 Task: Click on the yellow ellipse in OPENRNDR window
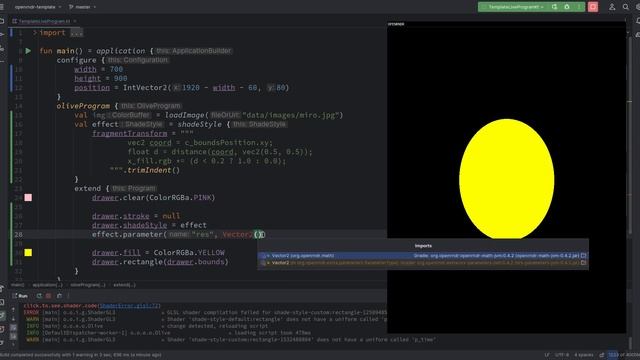coord(507,179)
